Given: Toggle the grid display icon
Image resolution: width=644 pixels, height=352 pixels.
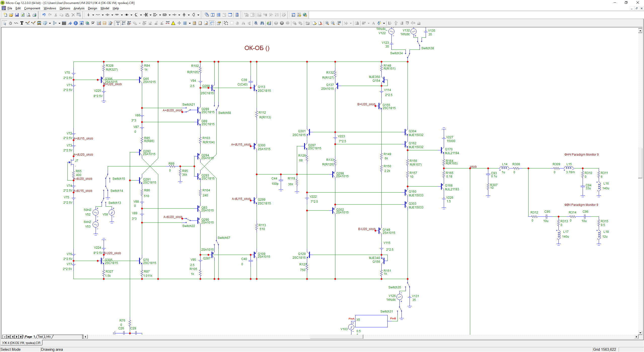Looking at the screenshot, I should click(185, 23).
